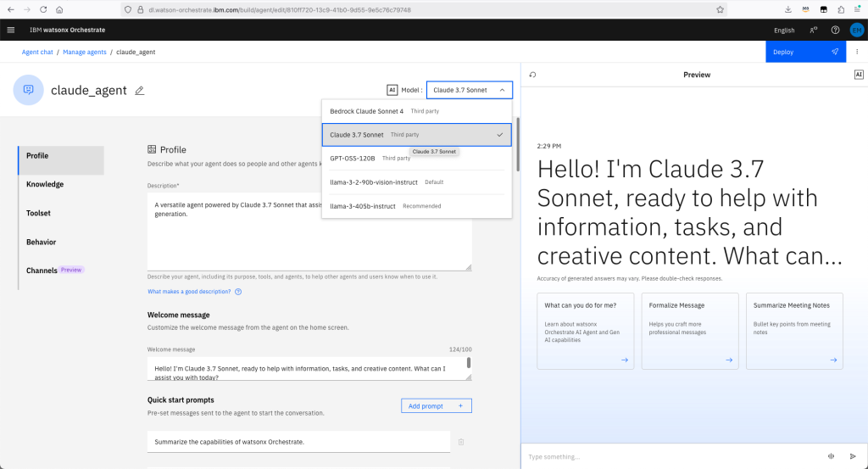
Task: Select GPT-OSS-120B model option
Action: 417,159
